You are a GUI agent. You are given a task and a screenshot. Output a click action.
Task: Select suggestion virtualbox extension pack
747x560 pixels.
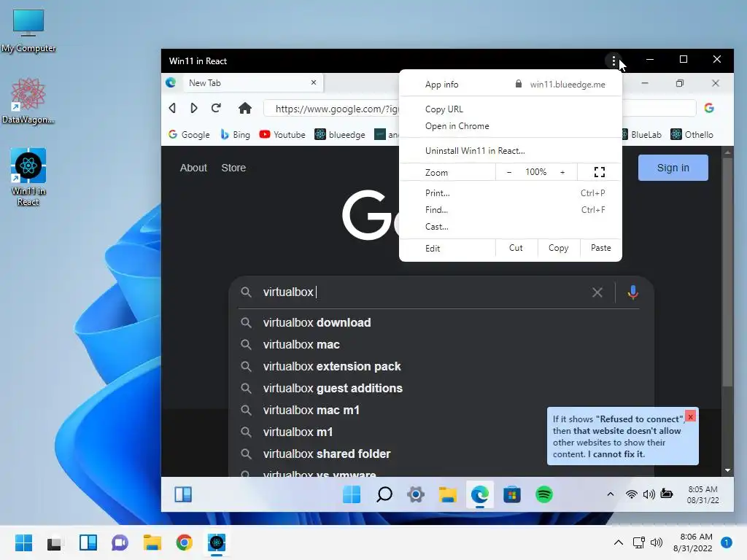coord(441,366)
